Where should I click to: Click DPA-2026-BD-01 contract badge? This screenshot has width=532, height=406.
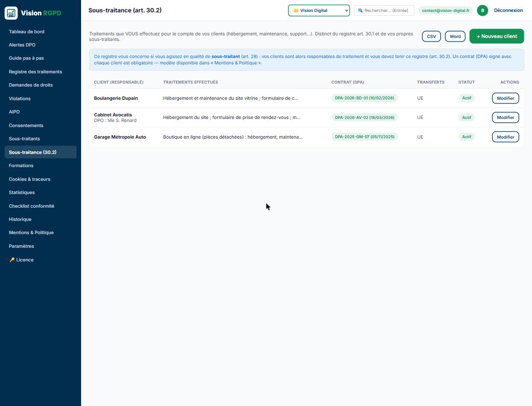364,98
